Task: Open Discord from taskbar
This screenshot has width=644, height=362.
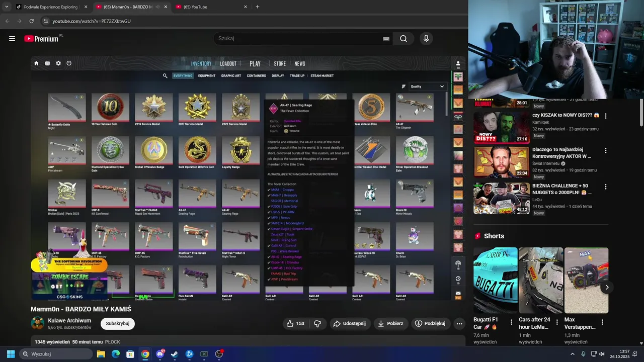Action: pos(160,354)
